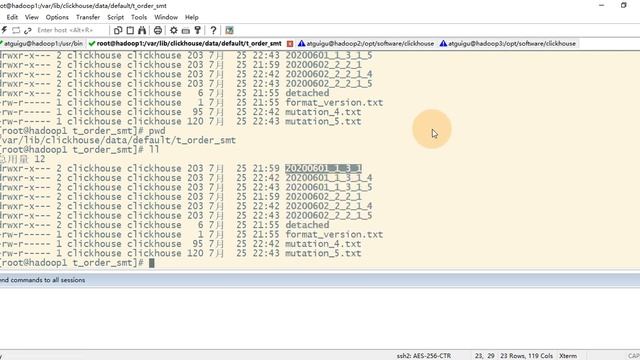This screenshot has height=360, width=640.
Task: Click the 23 Rows, 119 Cols status entry
Action: pyautogui.click(x=526, y=356)
